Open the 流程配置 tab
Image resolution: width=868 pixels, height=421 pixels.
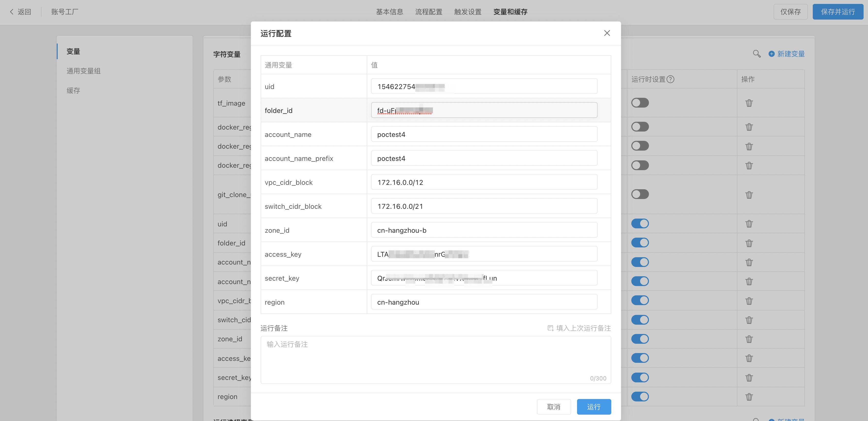pyautogui.click(x=429, y=12)
